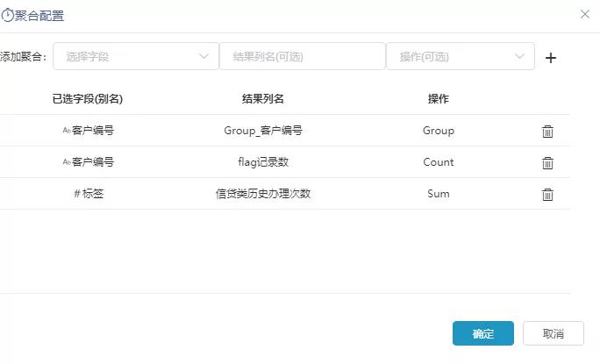Click the 取消 button
600x364 pixels.
pyautogui.click(x=554, y=333)
